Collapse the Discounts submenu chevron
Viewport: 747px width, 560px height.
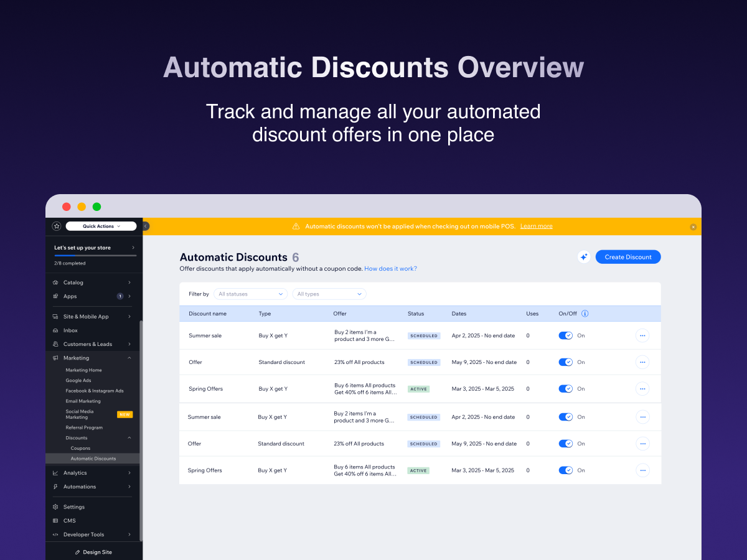point(129,438)
